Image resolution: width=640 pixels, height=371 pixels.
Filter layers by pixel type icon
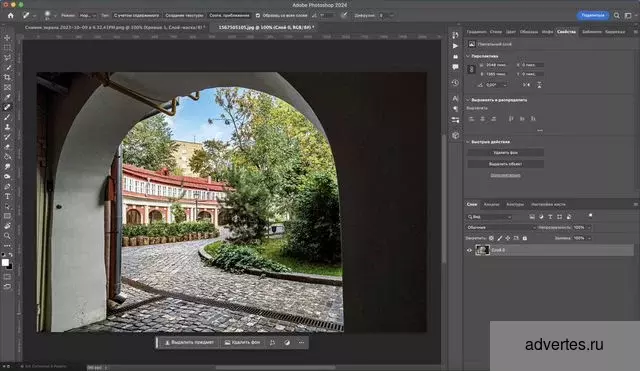coord(532,217)
